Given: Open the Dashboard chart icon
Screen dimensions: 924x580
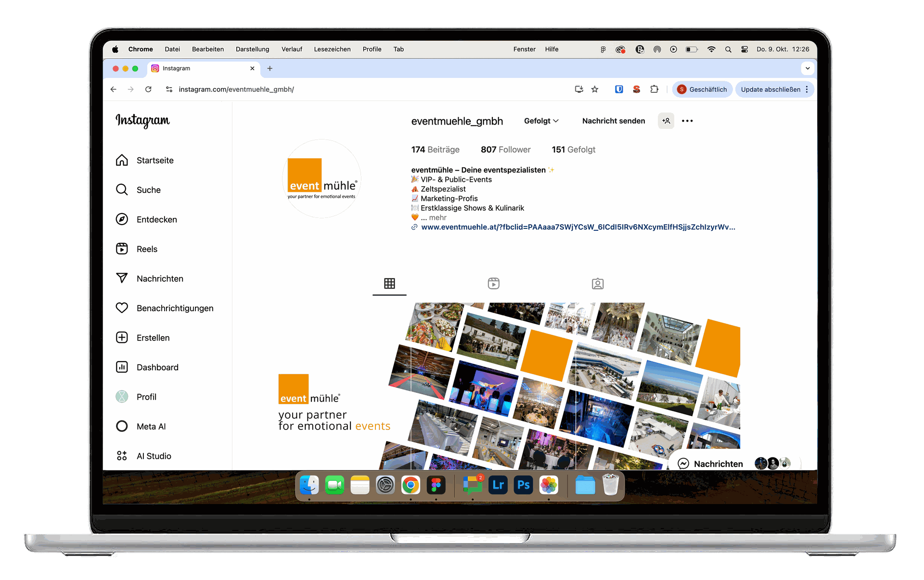Looking at the screenshot, I should (x=122, y=367).
